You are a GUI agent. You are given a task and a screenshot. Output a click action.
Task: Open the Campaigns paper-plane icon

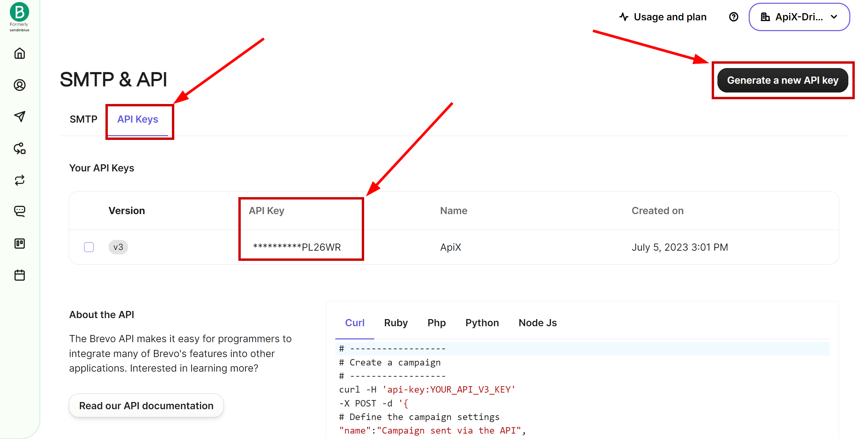tap(20, 117)
